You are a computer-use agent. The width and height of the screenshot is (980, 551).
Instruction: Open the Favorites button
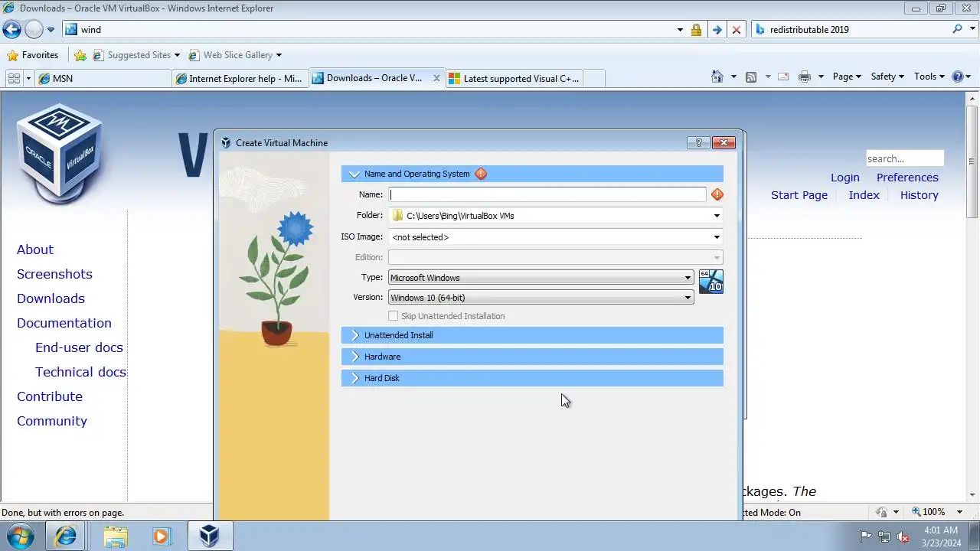tap(32, 55)
